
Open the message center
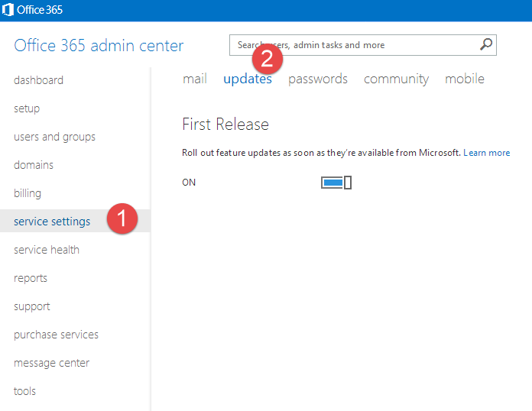point(51,363)
